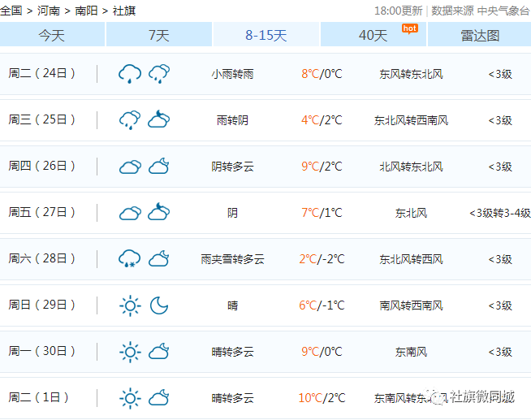Click the 18:00更新 timestamp

click(x=398, y=11)
